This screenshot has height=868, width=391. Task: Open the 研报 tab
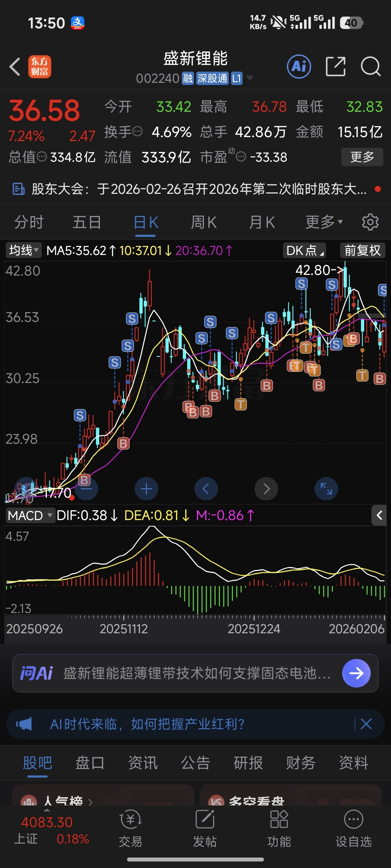[248, 763]
